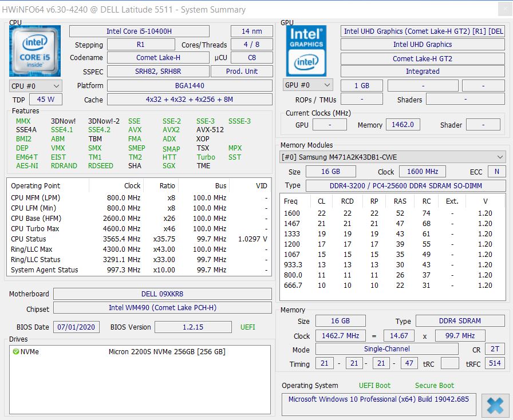Screen dimensions: 513x420
Task: Select the Intel Core i5-10400H name field
Action: 139,31
